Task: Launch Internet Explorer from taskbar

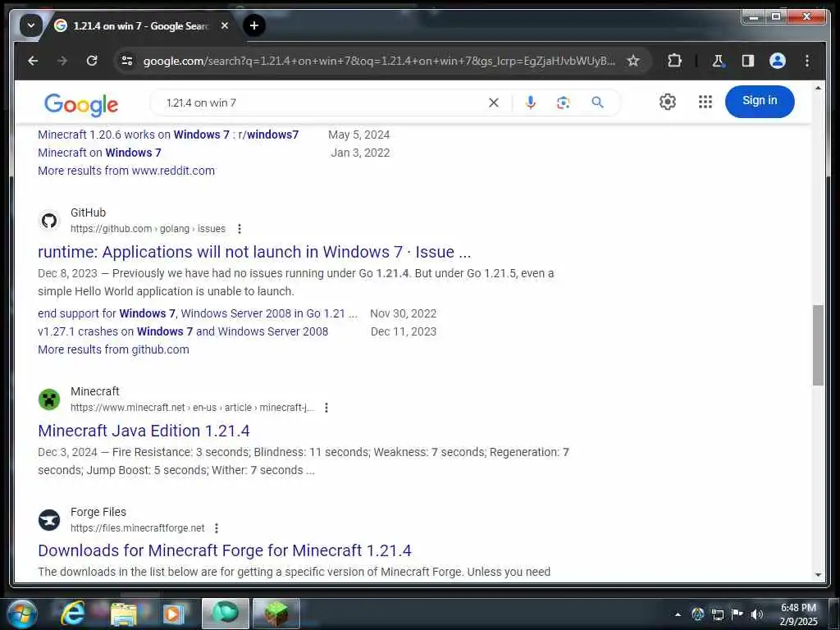Action: click(x=73, y=614)
